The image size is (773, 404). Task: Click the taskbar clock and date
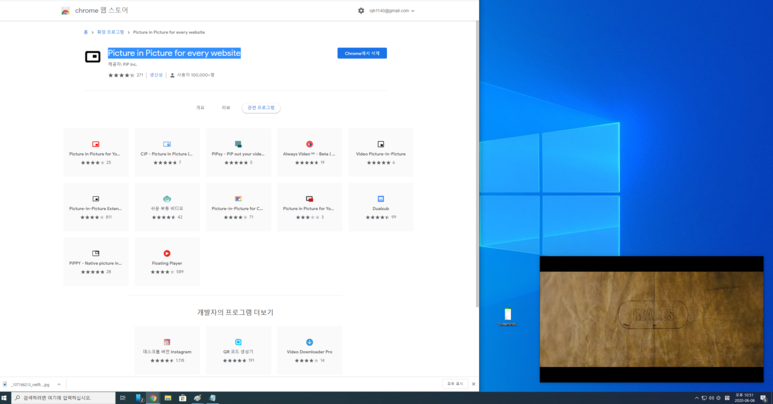pos(744,398)
